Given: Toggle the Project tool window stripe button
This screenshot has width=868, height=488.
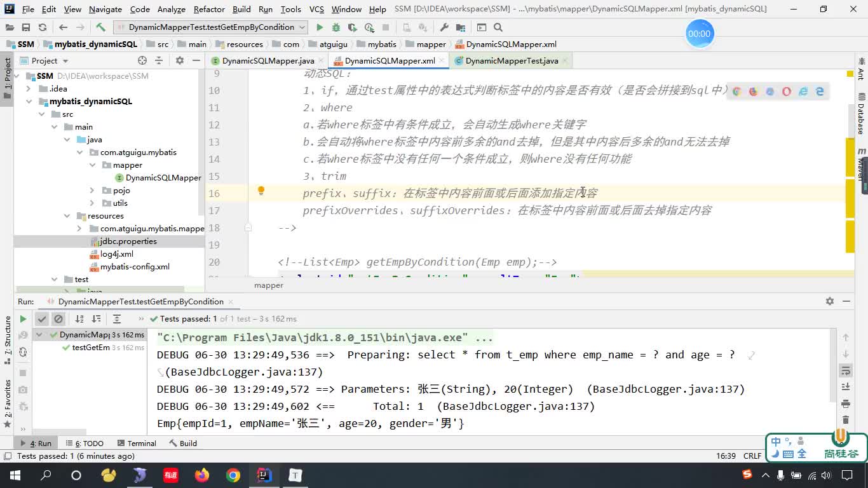Looking at the screenshot, I should 7,78.
